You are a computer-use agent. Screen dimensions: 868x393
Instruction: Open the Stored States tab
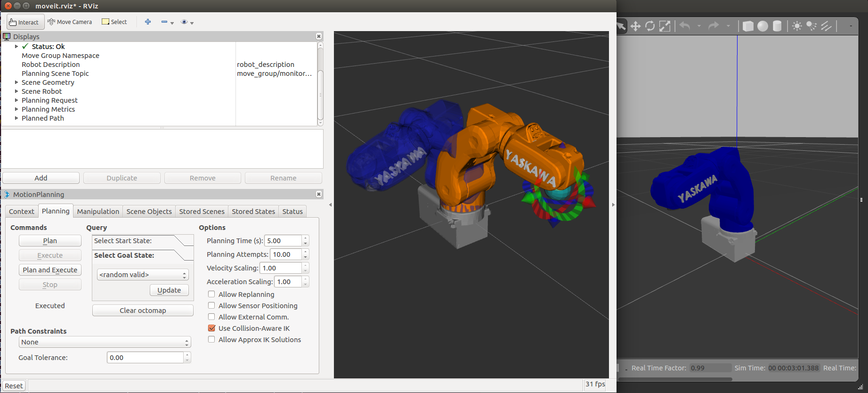tap(253, 212)
